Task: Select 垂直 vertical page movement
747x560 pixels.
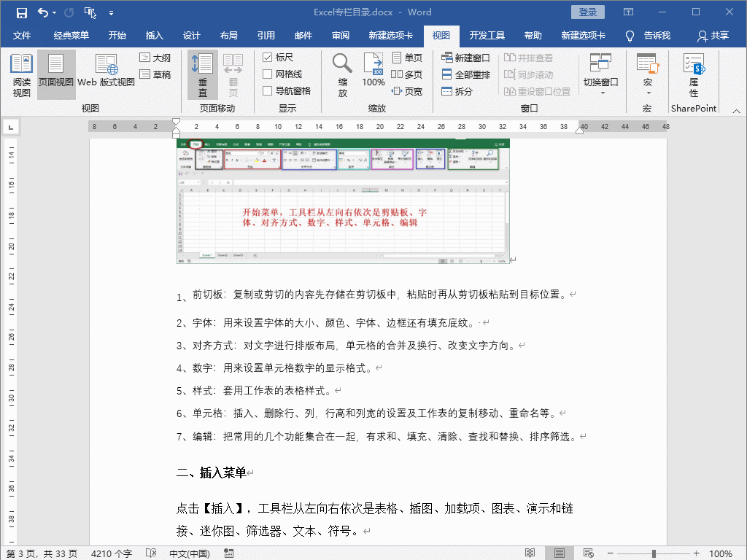Action: click(203, 75)
